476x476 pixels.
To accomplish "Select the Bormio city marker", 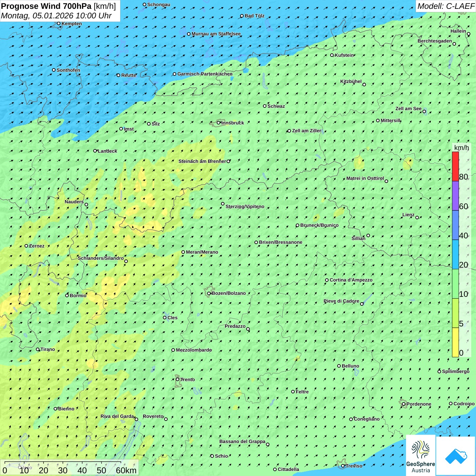I will (x=67, y=295).
